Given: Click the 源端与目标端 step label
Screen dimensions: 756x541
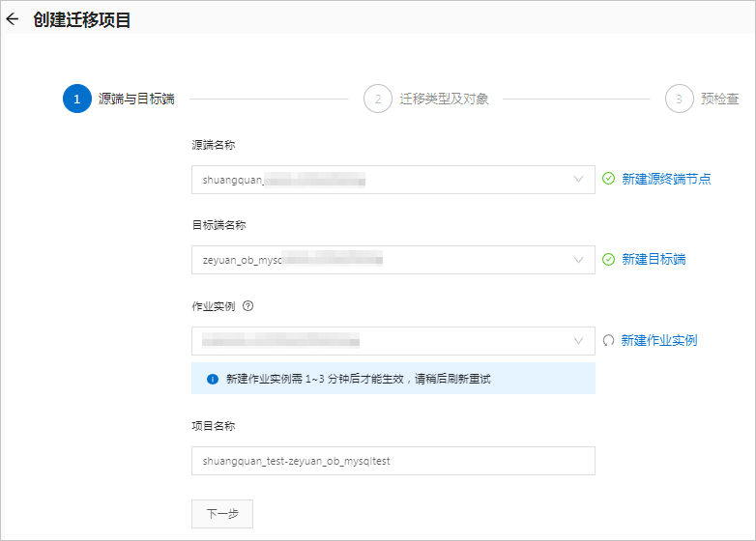Looking at the screenshot, I should (136, 99).
